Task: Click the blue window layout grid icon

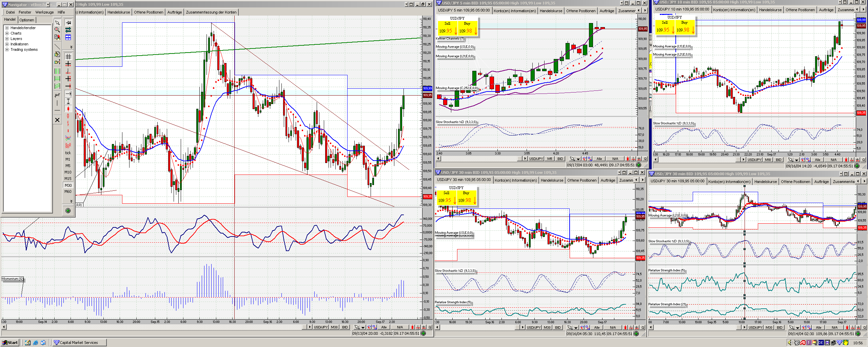Action: tap(68, 37)
